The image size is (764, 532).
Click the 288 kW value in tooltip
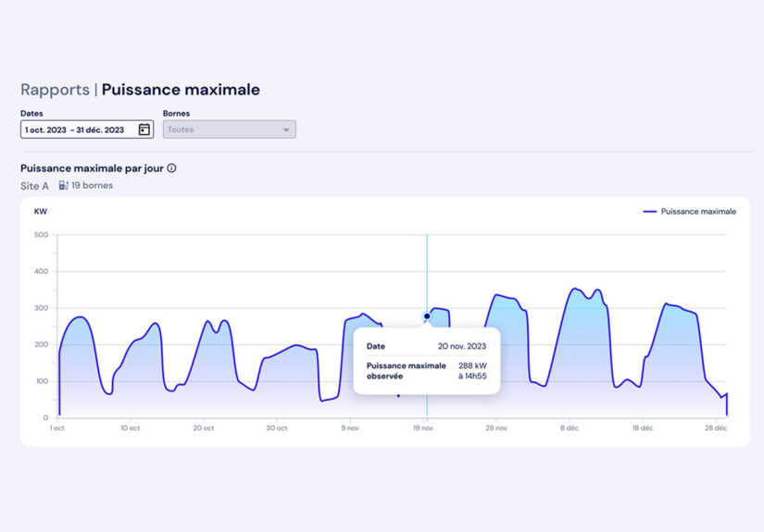click(471, 365)
